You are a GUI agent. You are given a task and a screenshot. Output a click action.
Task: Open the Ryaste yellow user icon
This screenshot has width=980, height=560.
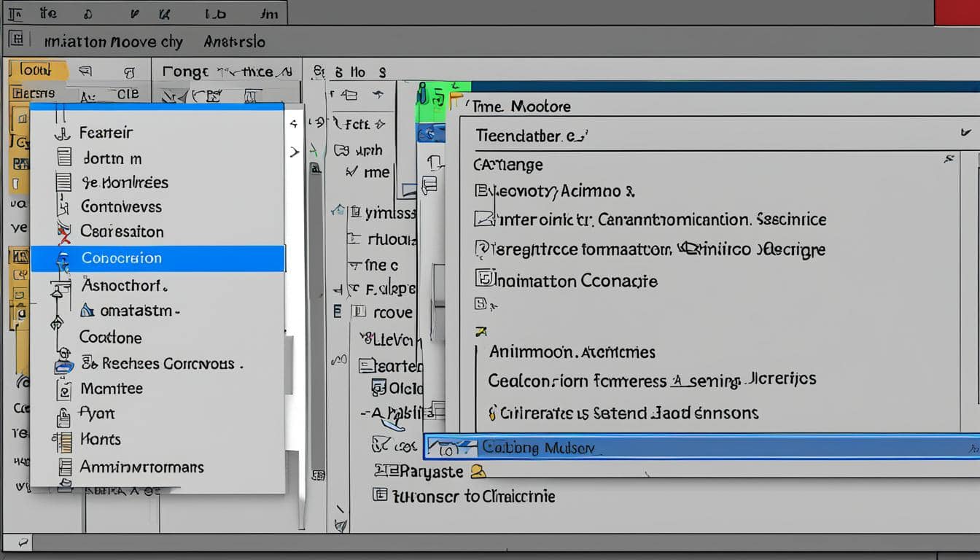coord(478,472)
